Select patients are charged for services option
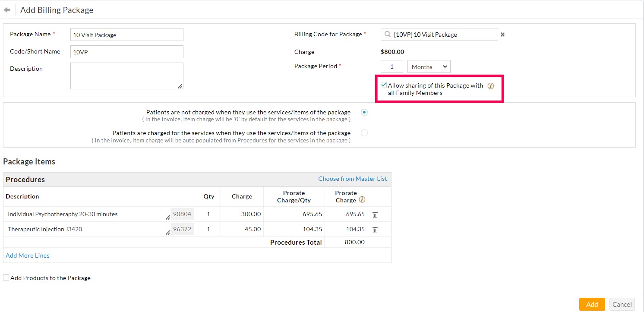The image size is (644, 312). [x=364, y=132]
